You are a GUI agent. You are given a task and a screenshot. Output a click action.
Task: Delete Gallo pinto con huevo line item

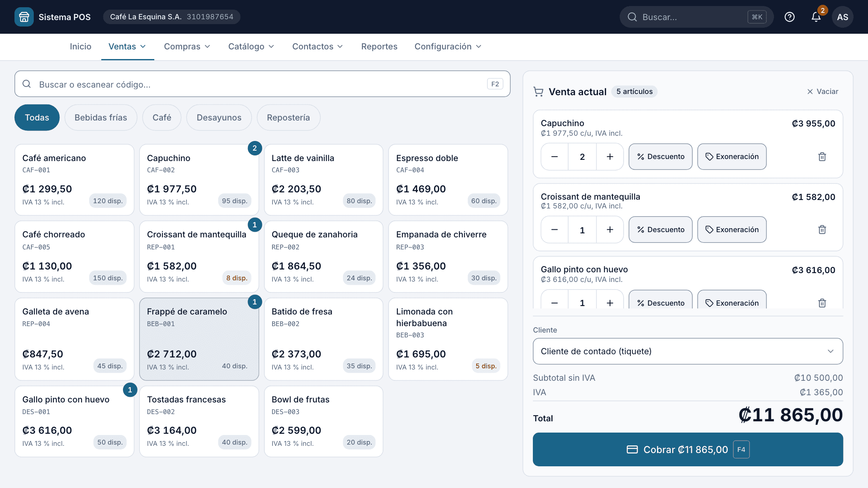822,303
